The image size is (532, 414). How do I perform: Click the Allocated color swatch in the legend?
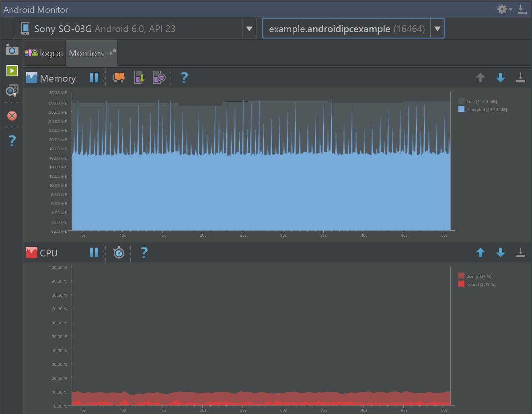[x=461, y=109]
